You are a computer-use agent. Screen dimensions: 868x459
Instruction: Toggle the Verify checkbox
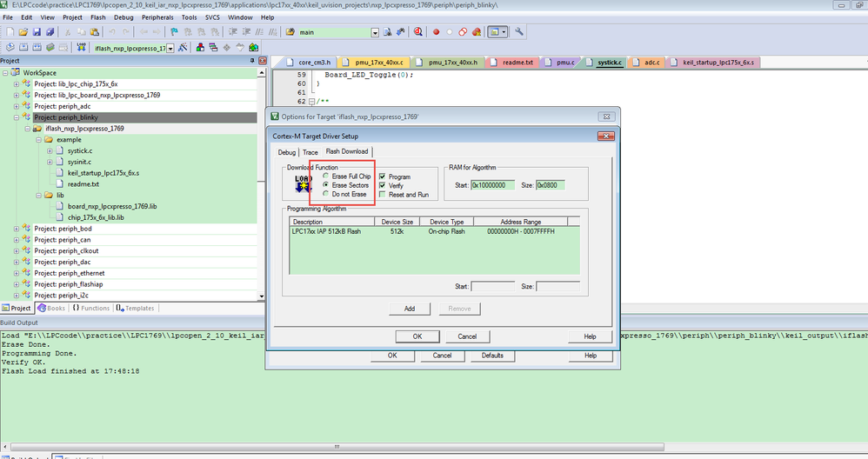(x=382, y=185)
